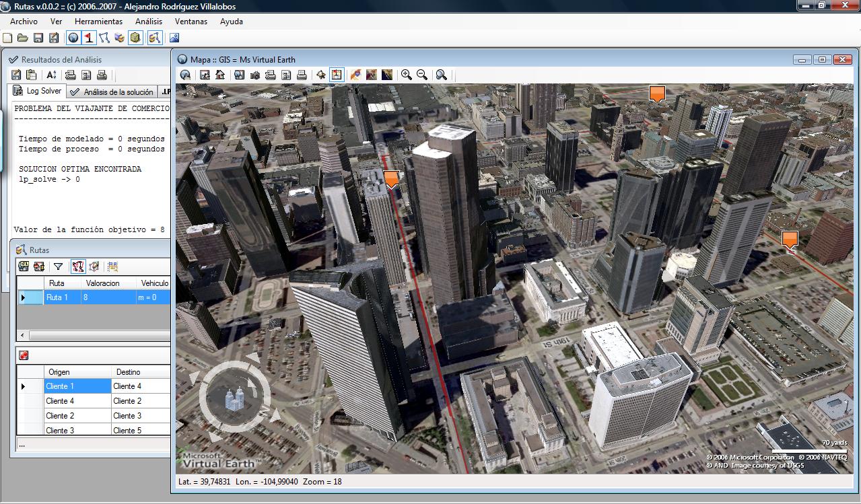The height and width of the screenshot is (504, 861).
Task: Expand the Archivo menu
Action: click(x=24, y=22)
